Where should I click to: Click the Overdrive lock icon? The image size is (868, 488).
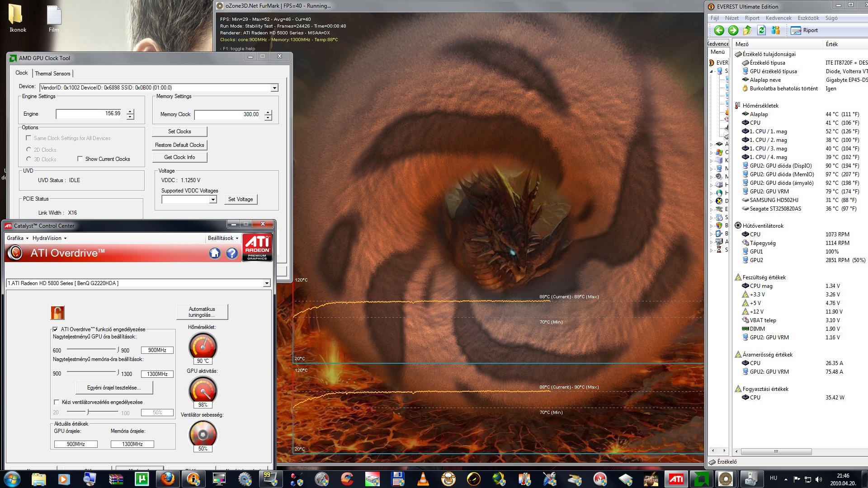[57, 313]
